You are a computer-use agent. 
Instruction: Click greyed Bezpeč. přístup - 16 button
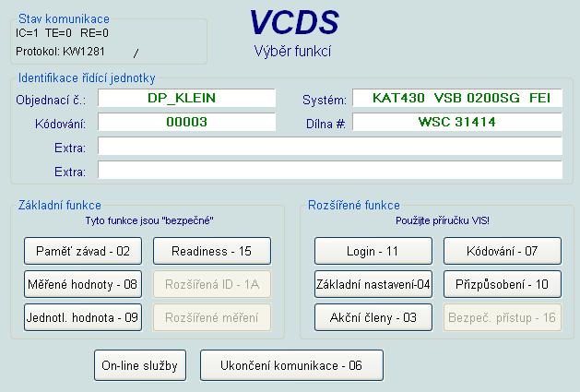pyautogui.click(x=503, y=317)
